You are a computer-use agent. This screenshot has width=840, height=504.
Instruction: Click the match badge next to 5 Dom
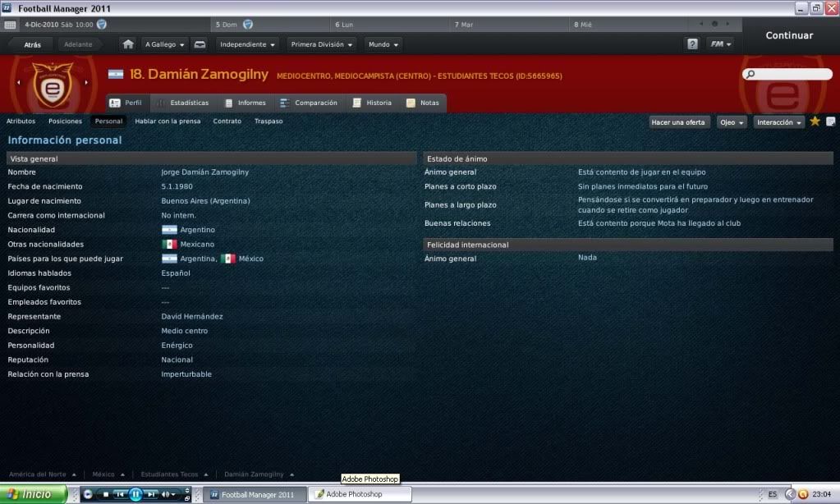(x=247, y=24)
